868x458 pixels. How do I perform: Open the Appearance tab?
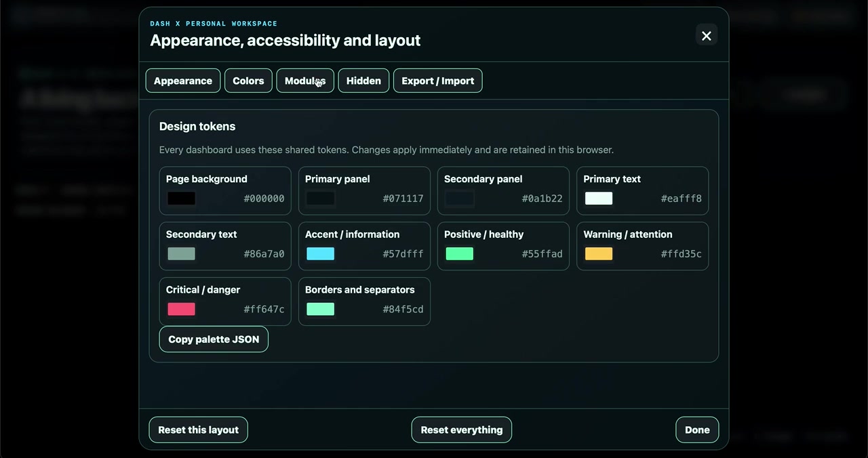[x=183, y=81]
